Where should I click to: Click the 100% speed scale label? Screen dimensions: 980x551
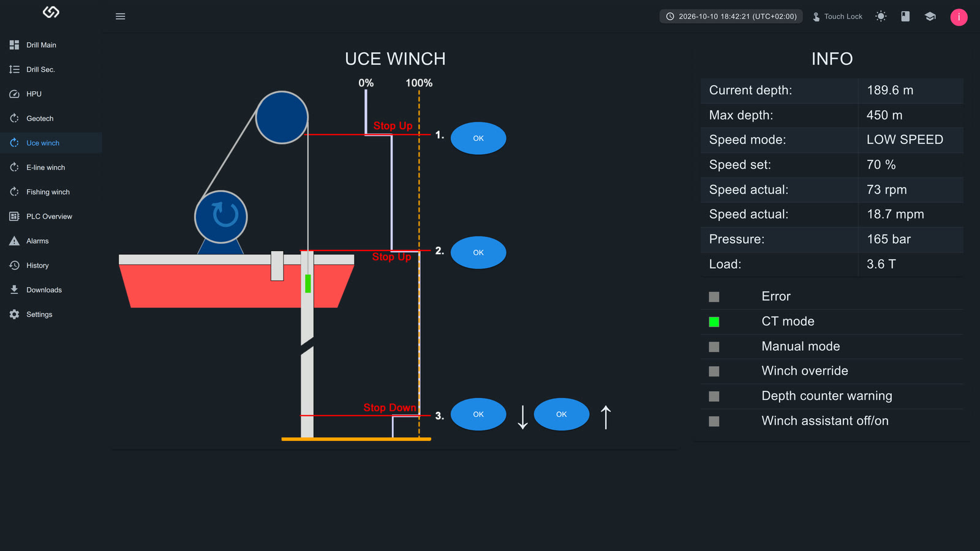(419, 83)
